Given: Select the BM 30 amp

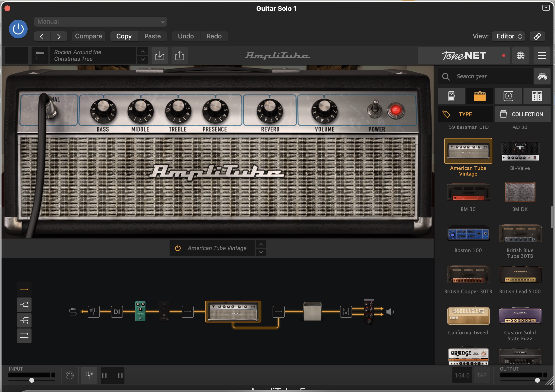Looking at the screenshot, I should 468,192.
